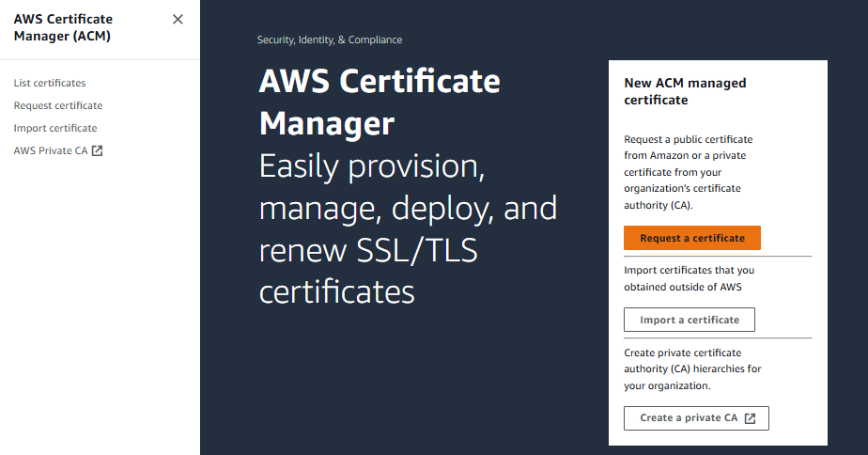Click the AWS Certificate Manager main heading
868x455 pixels.
[380, 102]
